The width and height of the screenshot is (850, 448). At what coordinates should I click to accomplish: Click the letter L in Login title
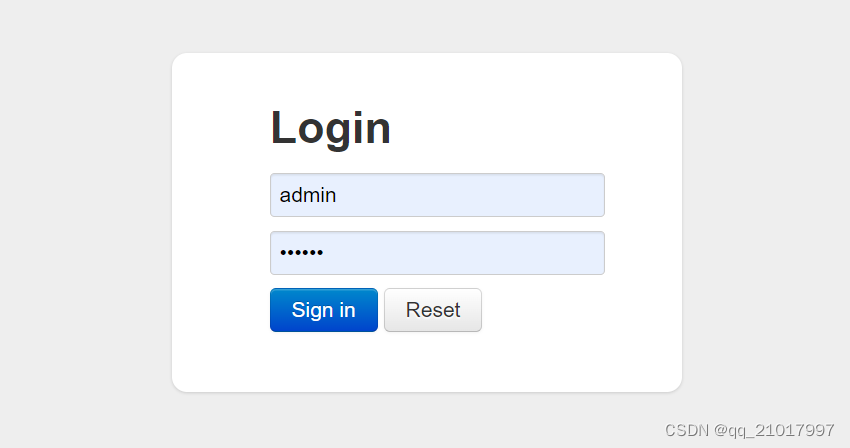282,127
